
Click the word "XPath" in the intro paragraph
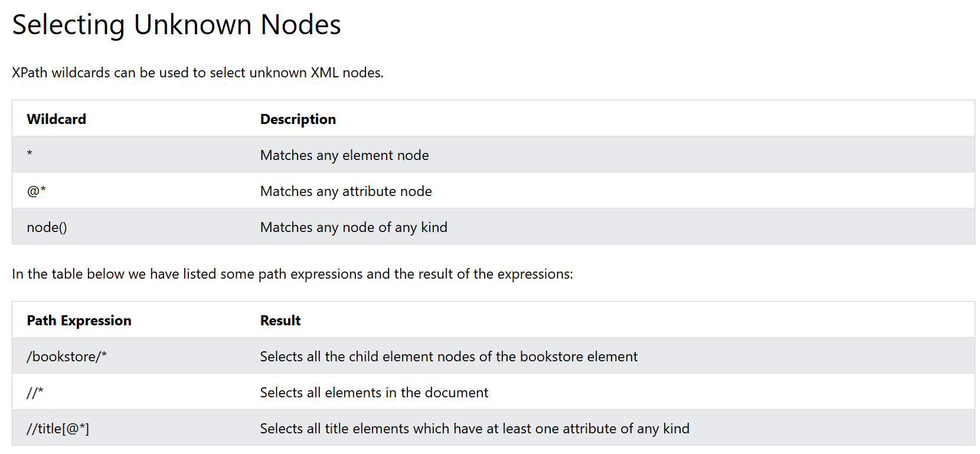30,73
